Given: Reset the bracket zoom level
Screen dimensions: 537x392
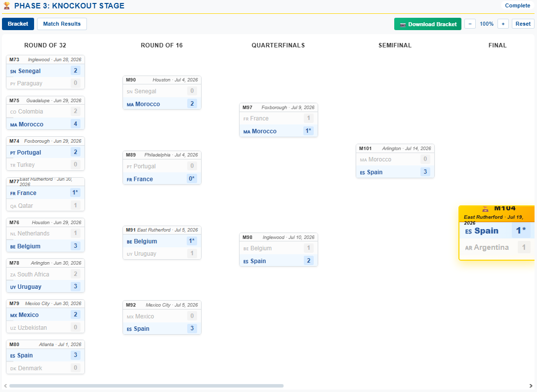Looking at the screenshot, I should [x=523, y=24].
